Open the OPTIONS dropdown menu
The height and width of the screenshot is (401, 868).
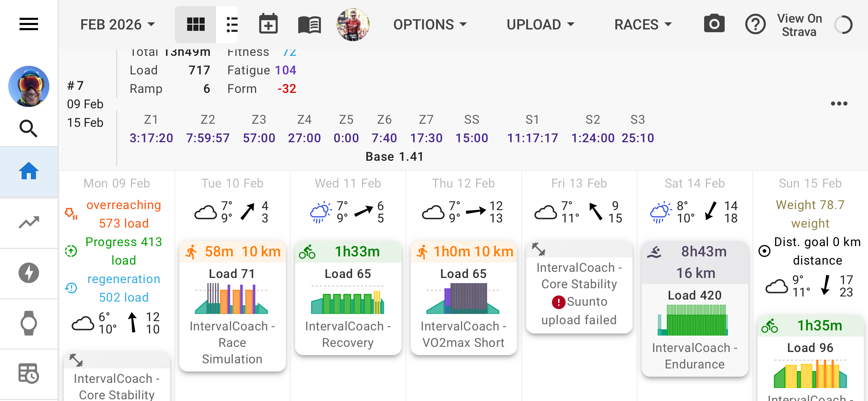tap(430, 24)
